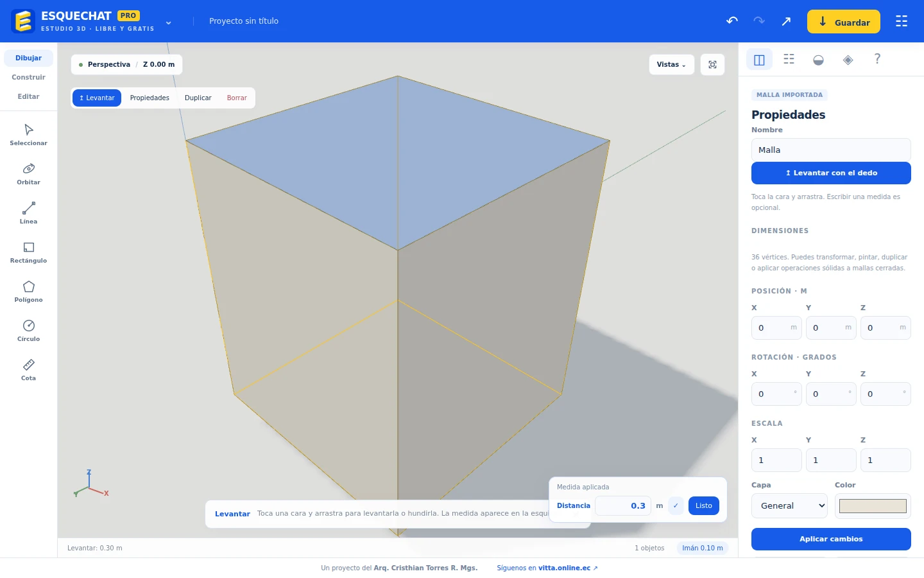The width and height of the screenshot is (924, 578).
Task: Toggle the Imán 0.10 m snap
Action: tap(703, 548)
